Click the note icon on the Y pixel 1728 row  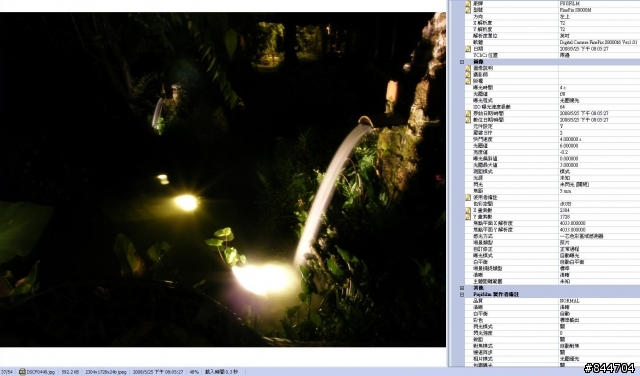468,217
